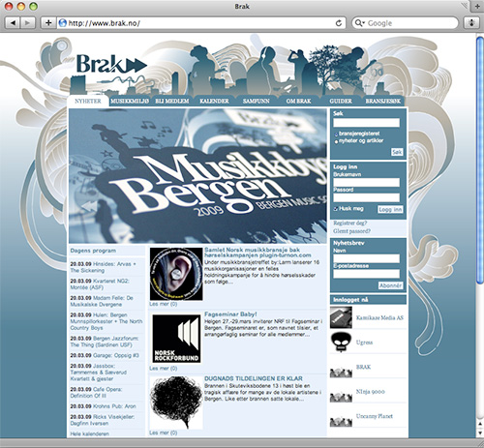Click the Logg inn button
The image size is (484, 448).
390,210
